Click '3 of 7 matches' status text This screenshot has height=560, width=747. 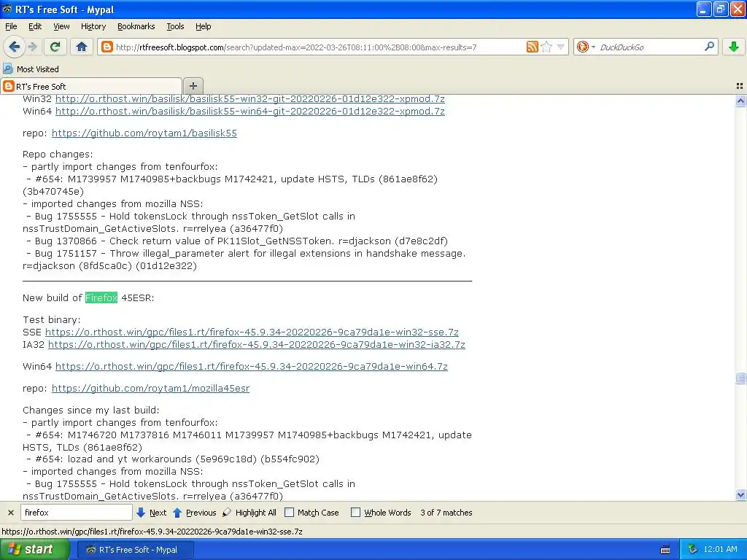point(446,513)
